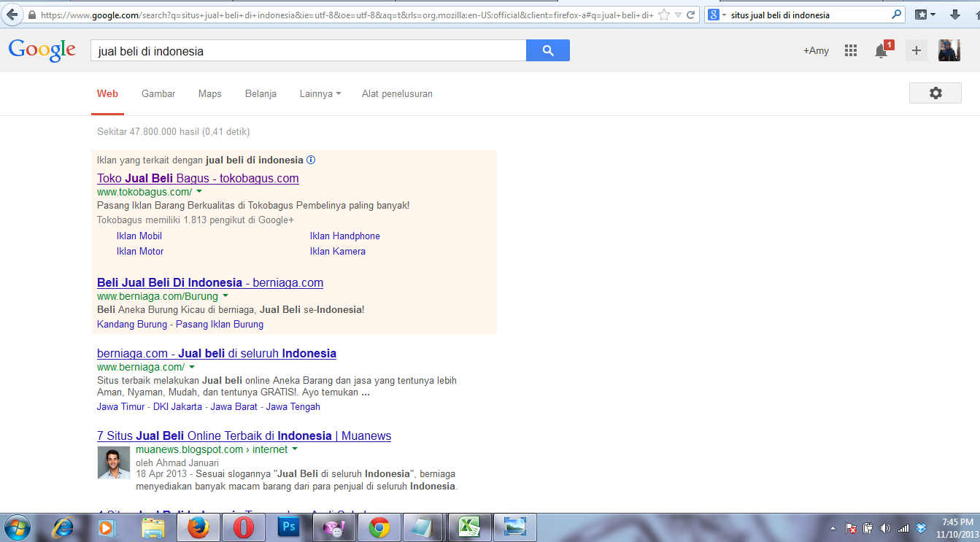Click the blue Google search button
This screenshot has width=980, height=542.
(547, 50)
